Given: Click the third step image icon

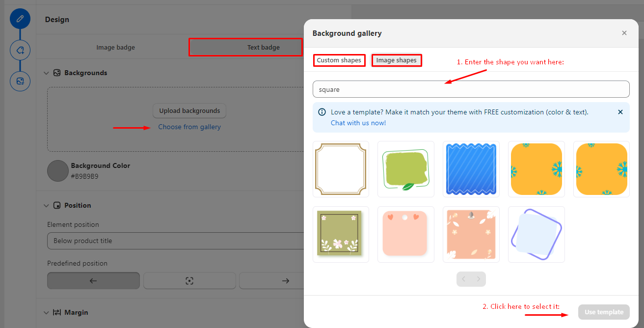Looking at the screenshot, I should (20, 81).
